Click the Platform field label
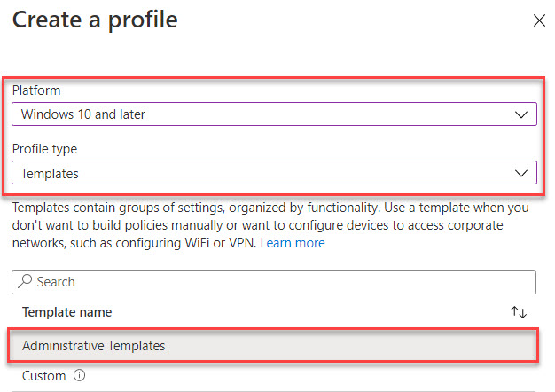Screen dimensions: 555x392 (36, 90)
